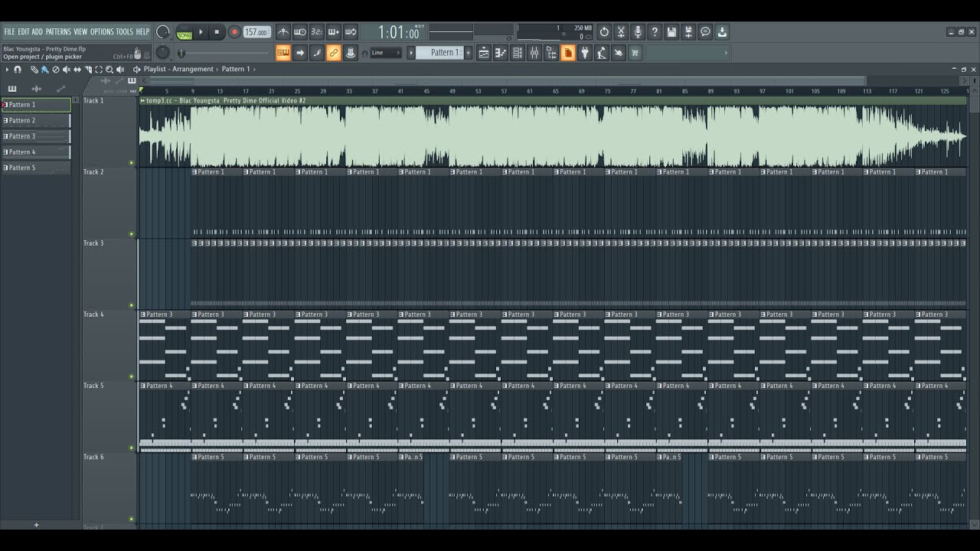Viewport: 980px width, 551px height.
Task: Click the stop button
Action: point(217,32)
